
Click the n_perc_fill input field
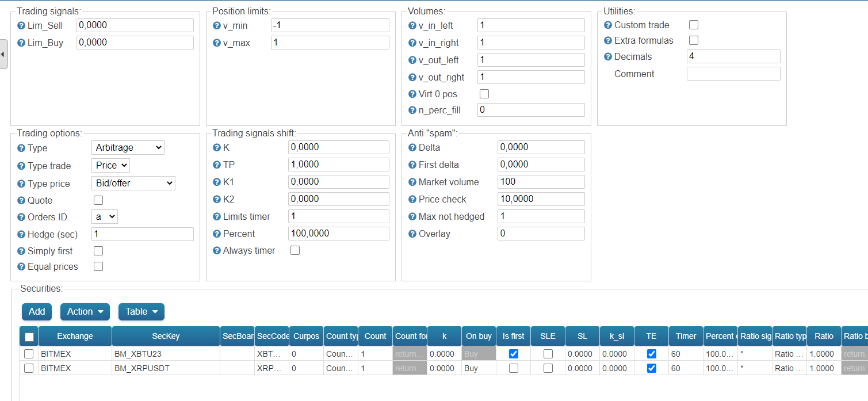tap(531, 110)
